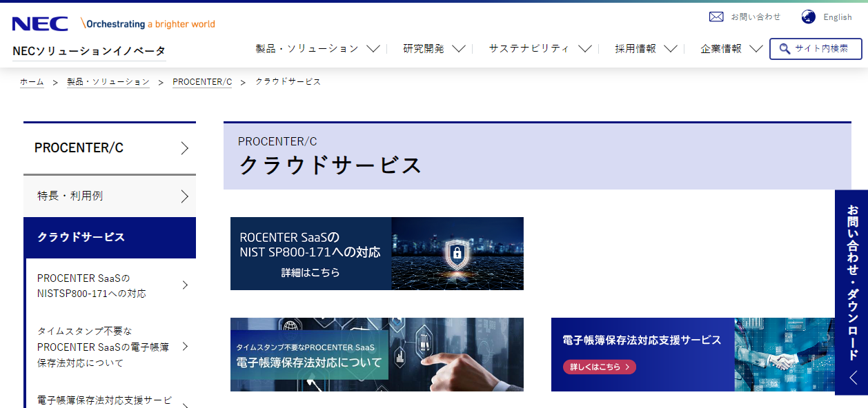Open お問い合わせ・ダウンロード side tab
Image resolution: width=868 pixels, height=408 pixels.
(x=851, y=292)
